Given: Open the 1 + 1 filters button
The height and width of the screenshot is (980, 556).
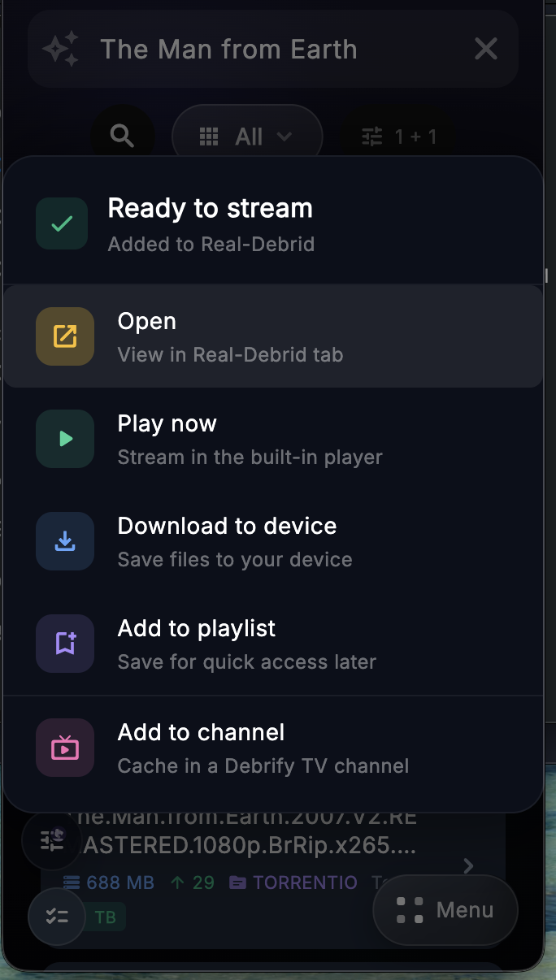Looking at the screenshot, I should tap(399, 137).
